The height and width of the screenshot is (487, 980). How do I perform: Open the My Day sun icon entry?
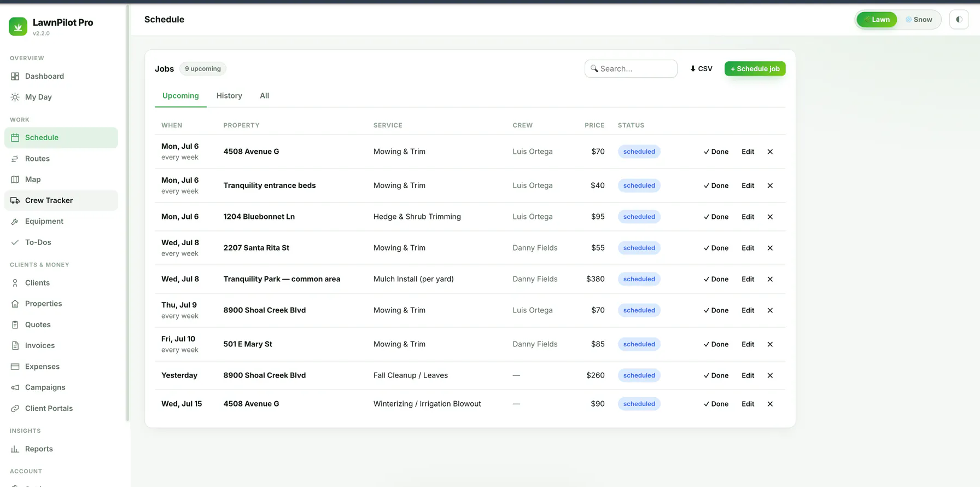61,97
